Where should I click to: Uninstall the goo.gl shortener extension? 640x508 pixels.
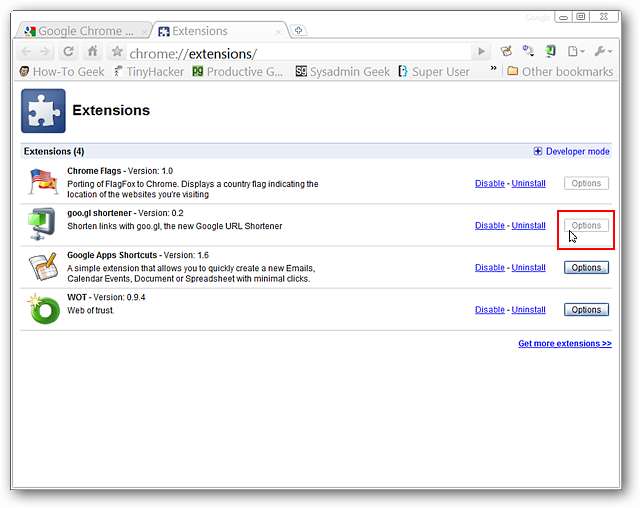click(528, 225)
